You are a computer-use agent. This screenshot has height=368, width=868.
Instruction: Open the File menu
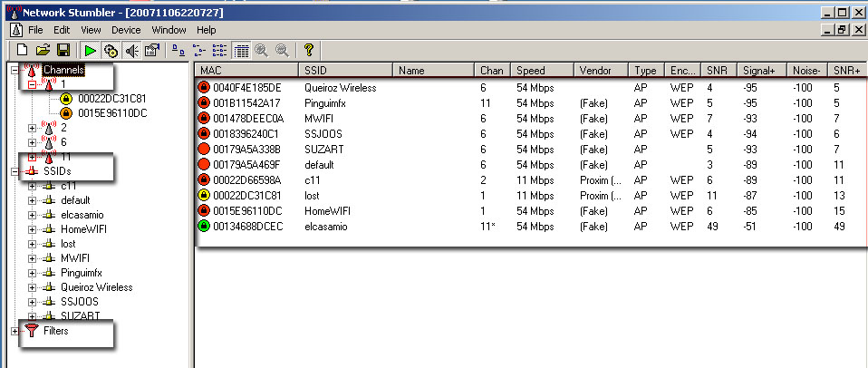[35, 30]
